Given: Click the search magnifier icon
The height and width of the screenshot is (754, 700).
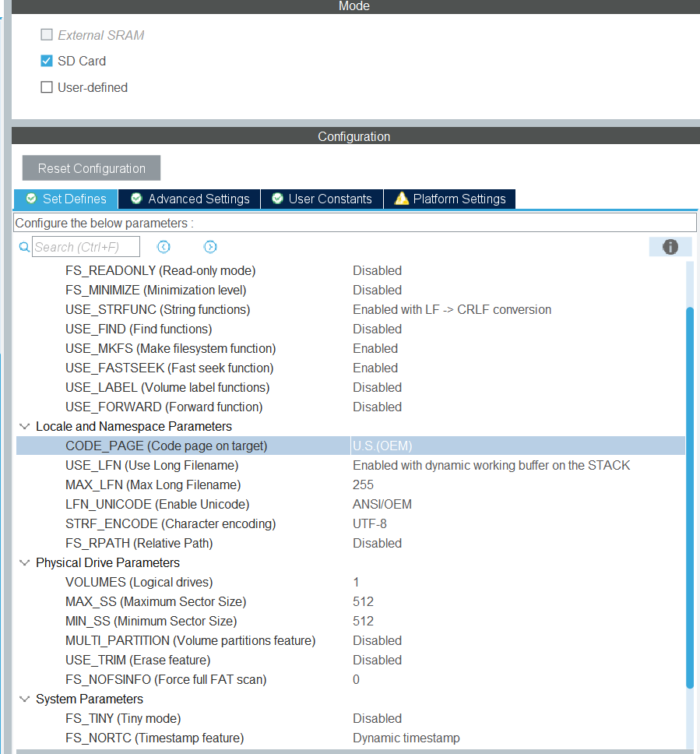Looking at the screenshot, I should [24, 247].
